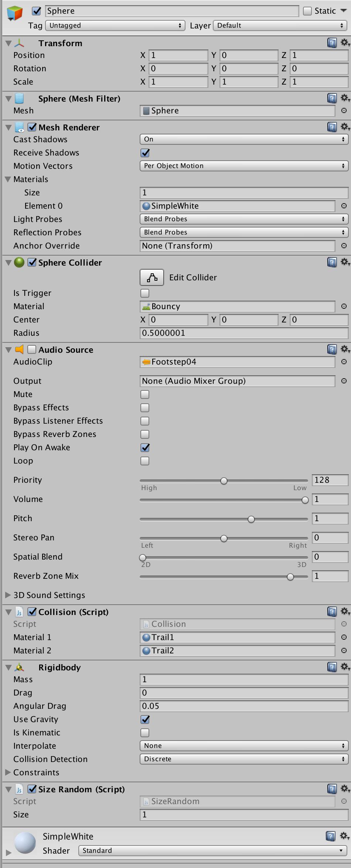Open the Shader dropdown
Image resolution: width=351 pixels, height=868 pixels.
[212, 851]
